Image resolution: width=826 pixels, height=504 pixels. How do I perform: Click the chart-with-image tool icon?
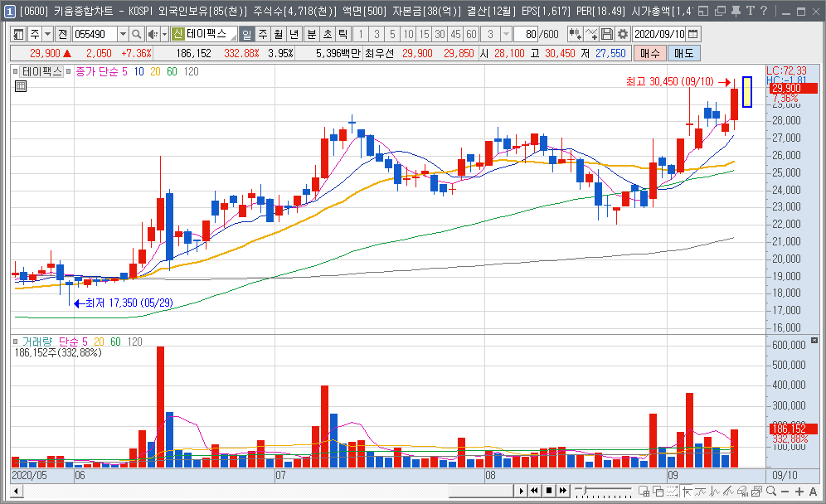(x=757, y=491)
